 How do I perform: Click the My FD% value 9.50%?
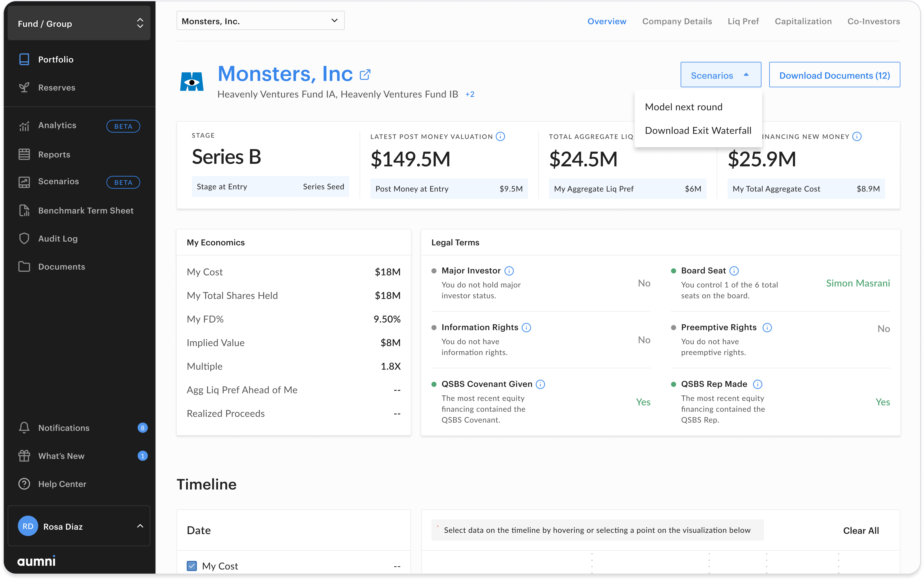point(387,319)
